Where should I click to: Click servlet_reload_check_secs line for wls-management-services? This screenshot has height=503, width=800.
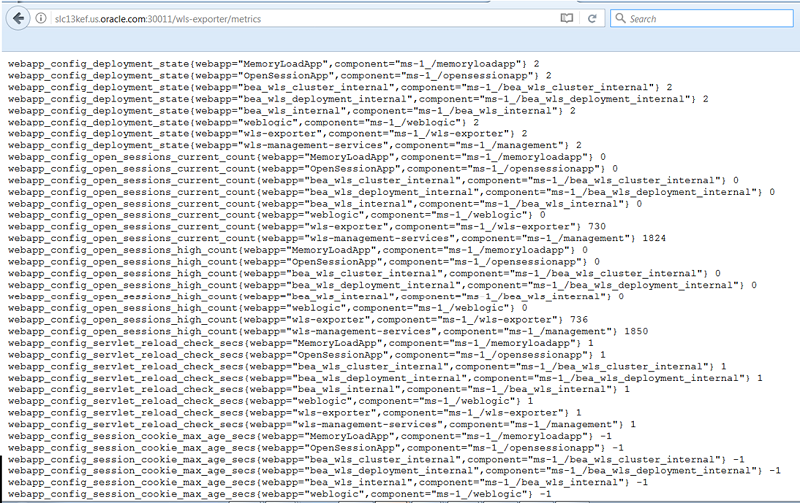[322, 425]
